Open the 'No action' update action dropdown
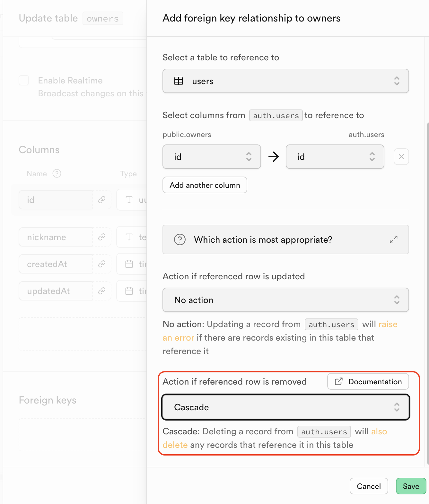The height and width of the screenshot is (504, 429). click(285, 300)
